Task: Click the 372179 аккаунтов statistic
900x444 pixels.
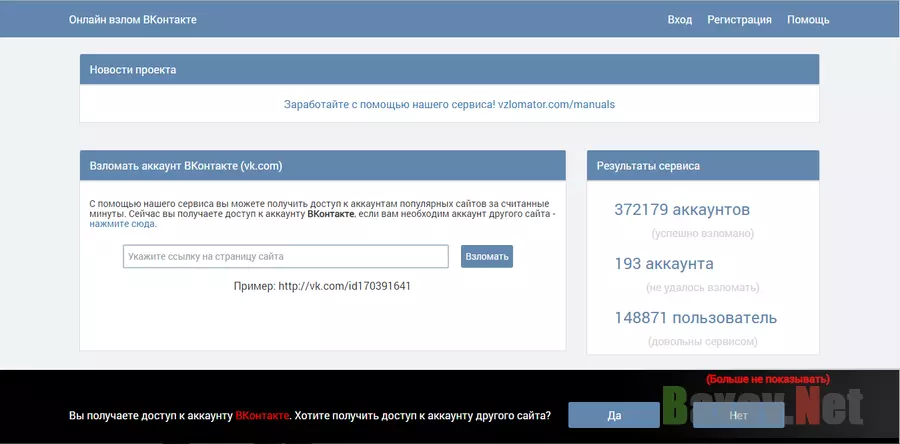Action: [682, 210]
